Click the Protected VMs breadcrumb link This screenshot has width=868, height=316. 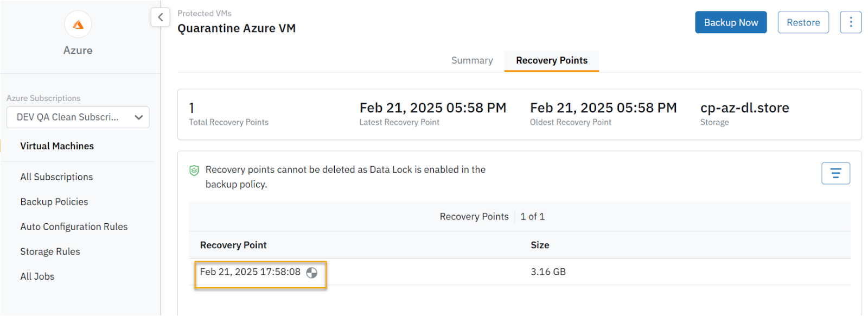coord(205,13)
